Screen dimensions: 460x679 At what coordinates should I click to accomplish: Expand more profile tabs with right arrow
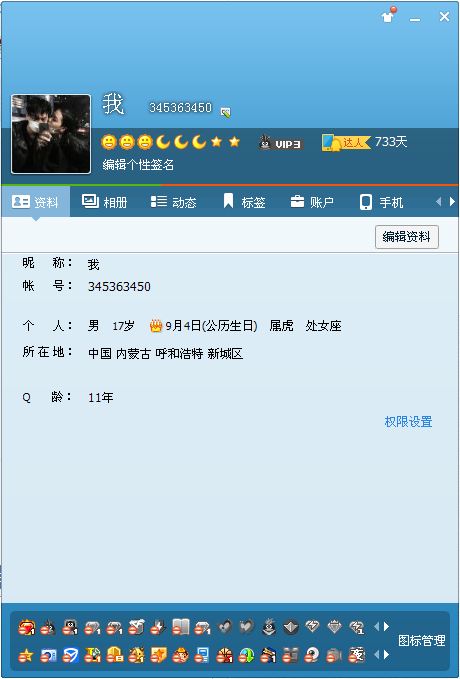[453, 202]
